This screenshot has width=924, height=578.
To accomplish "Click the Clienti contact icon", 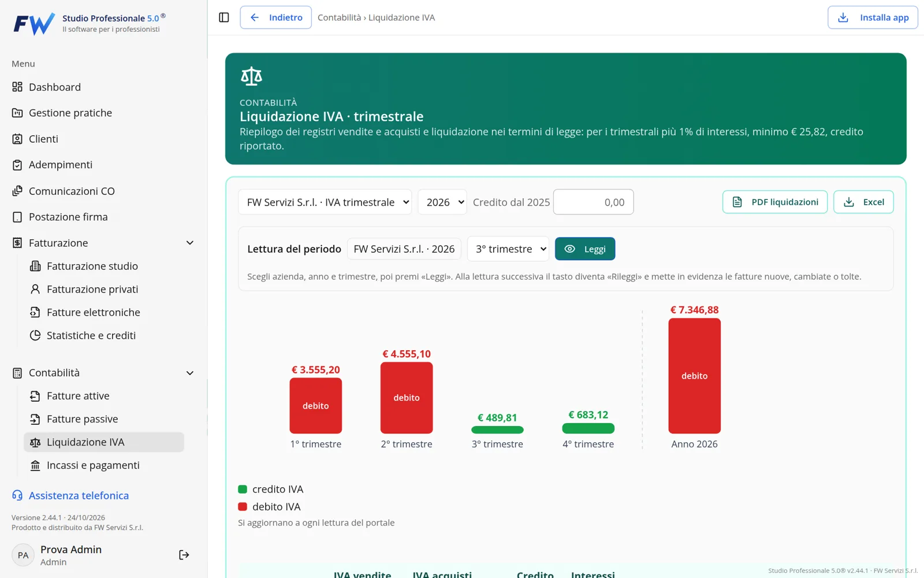I will click(17, 139).
